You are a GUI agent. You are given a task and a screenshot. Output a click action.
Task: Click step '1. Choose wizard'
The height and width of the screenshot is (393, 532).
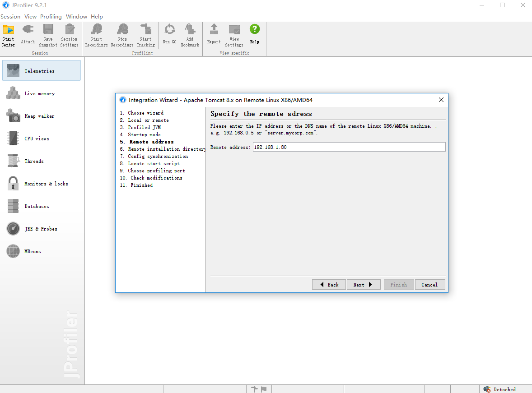coord(142,113)
